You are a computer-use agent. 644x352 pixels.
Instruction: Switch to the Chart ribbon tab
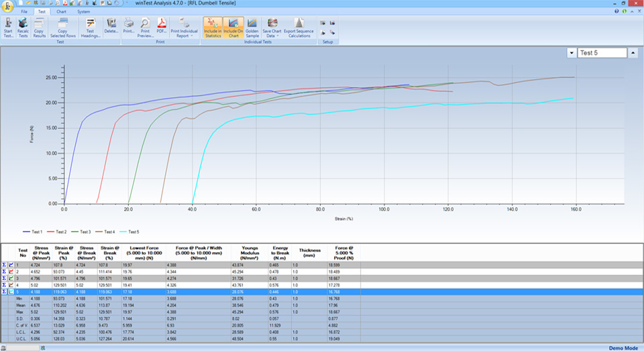[x=62, y=11]
